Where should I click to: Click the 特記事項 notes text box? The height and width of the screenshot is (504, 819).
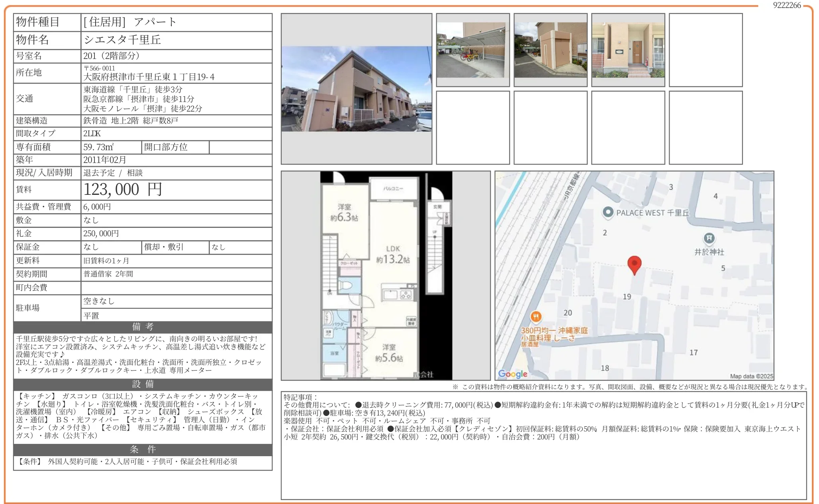tap(543, 445)
